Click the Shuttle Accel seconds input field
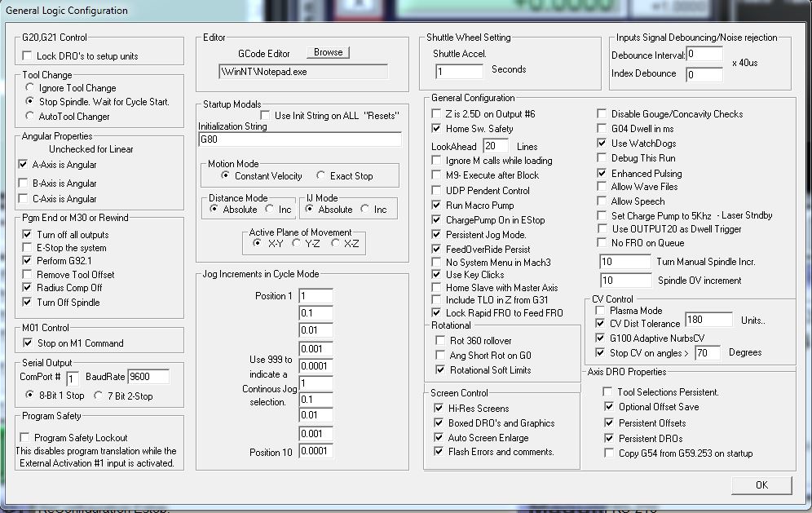 pyautogui.click(x=459, y=72)
